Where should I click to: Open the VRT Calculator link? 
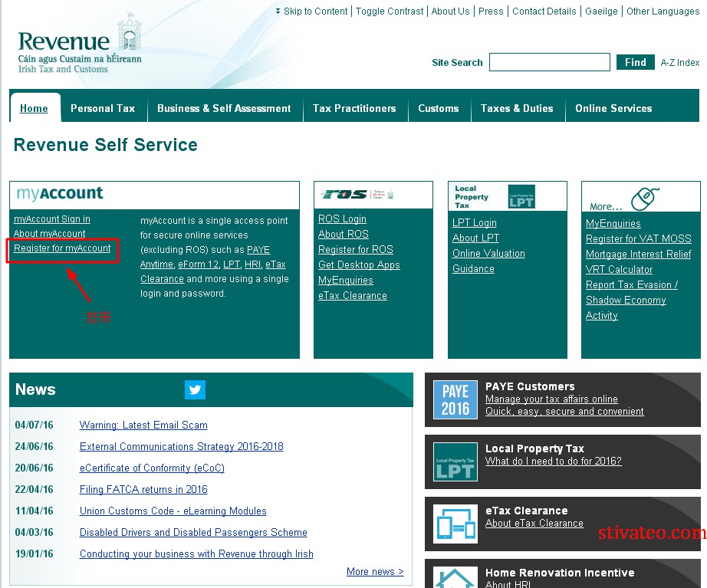(x=619, y=270)
